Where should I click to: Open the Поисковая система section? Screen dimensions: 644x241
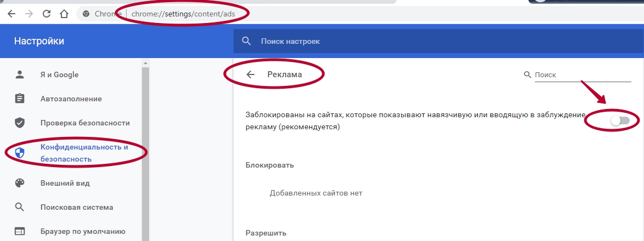(x=77, y=207)
